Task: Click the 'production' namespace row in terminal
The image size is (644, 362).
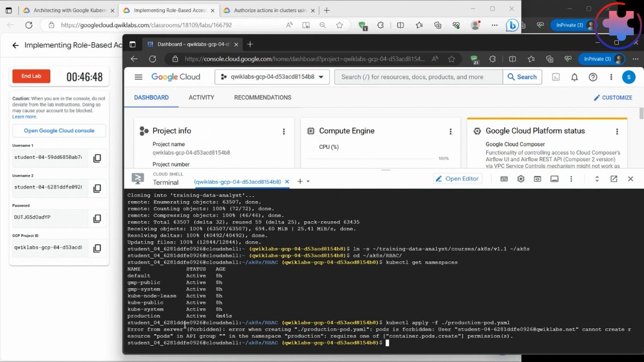Action: coord(180,316)
